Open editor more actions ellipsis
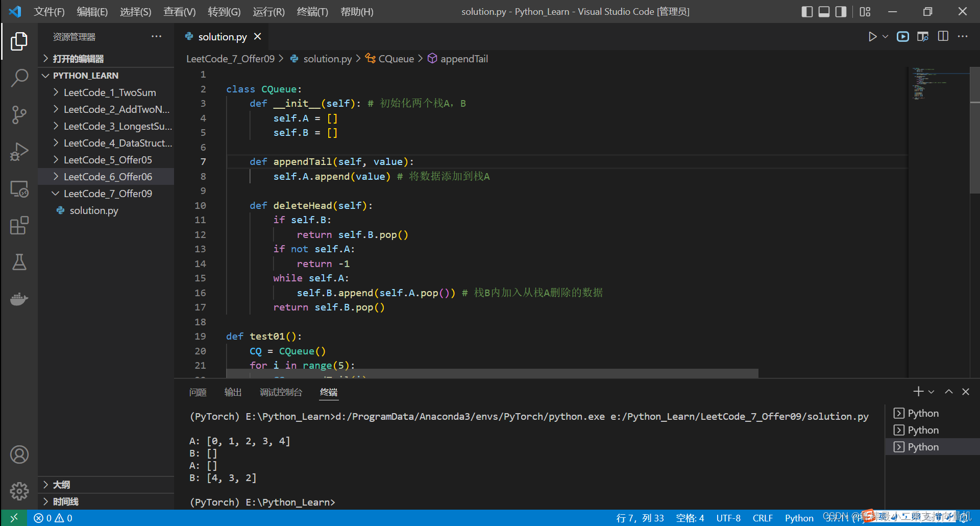The width and height of the screenshot is (980, 526). 963,37
